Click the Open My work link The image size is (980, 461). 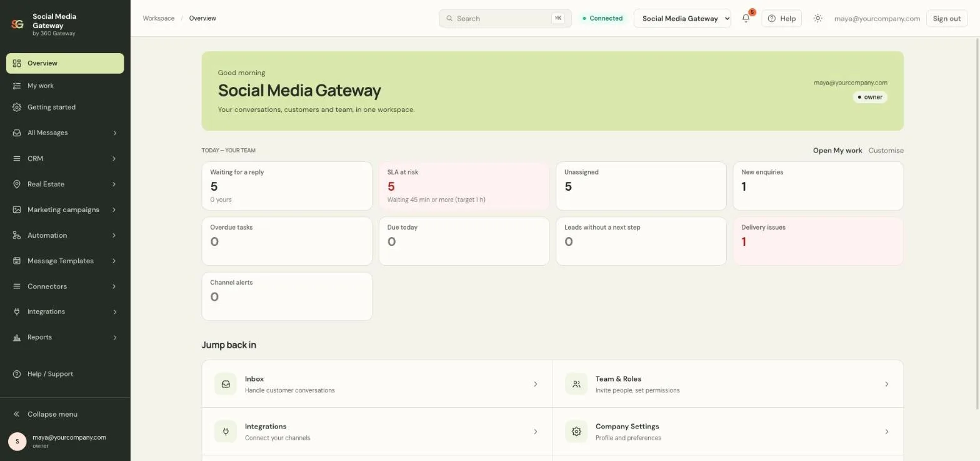837,150
